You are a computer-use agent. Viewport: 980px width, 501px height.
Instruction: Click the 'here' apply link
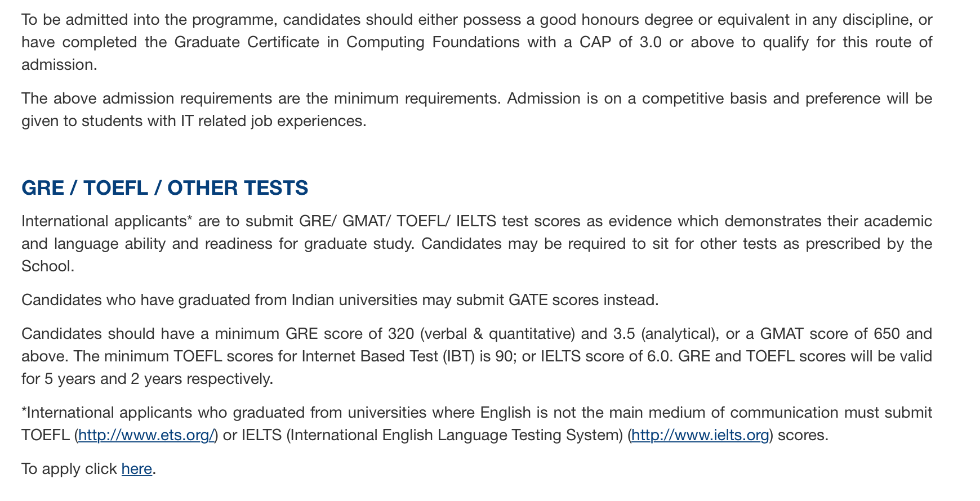click(x=137, y=469)
